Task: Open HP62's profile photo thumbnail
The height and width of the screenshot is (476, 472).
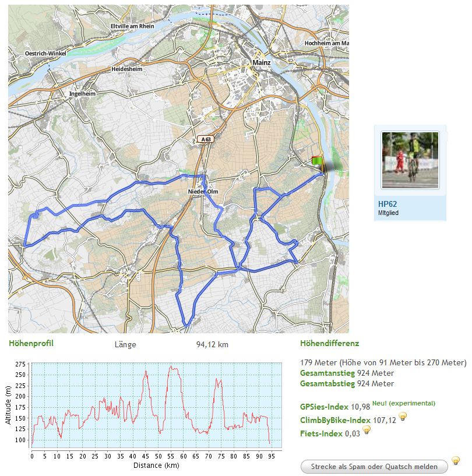Action: click(x=410, y=160)
